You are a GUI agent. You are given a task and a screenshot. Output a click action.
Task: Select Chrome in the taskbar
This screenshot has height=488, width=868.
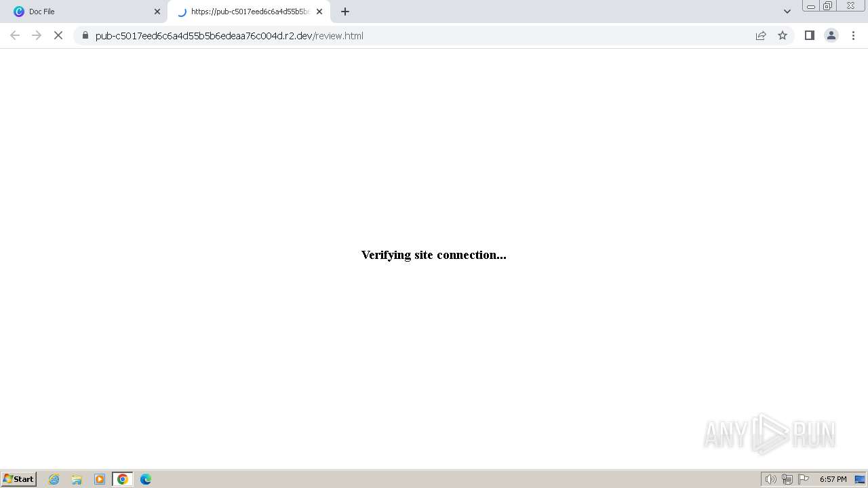123,479
